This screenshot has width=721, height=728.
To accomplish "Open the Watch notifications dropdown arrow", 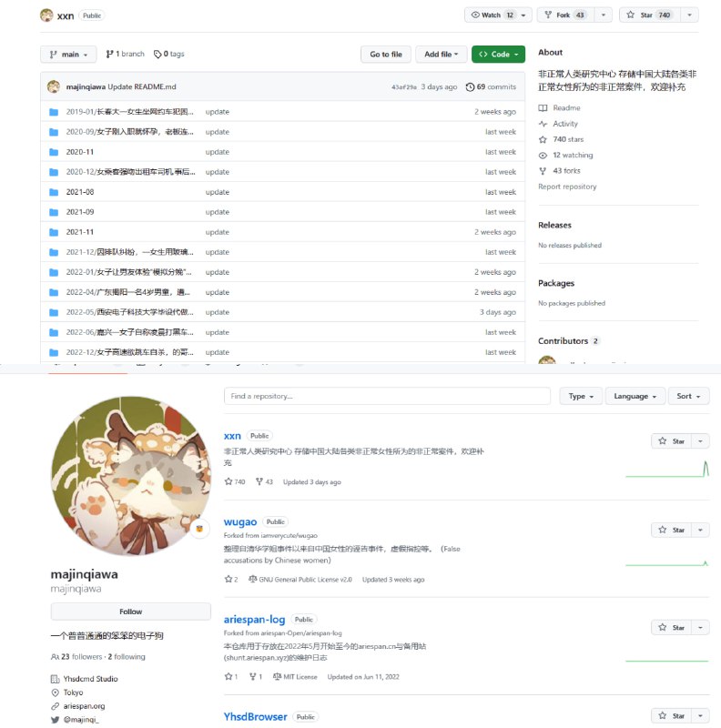I will [x=523, y=15].
